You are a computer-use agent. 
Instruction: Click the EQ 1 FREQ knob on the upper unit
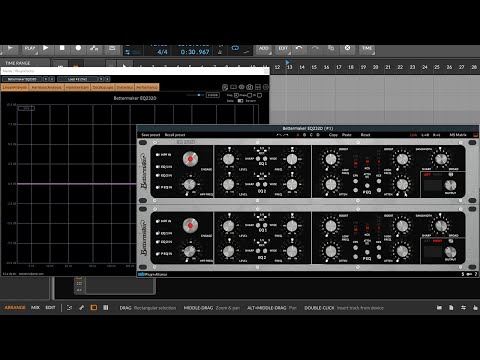(292, 159)
